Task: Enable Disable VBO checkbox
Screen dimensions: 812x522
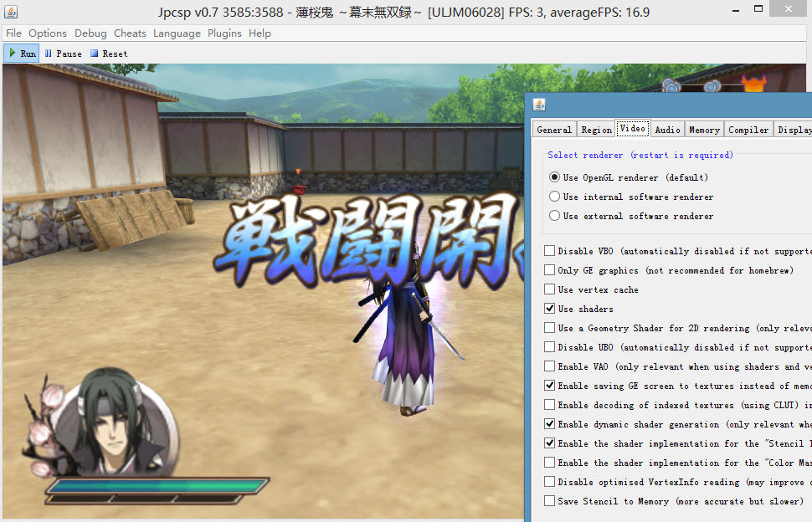Action: (x=549, y=251)
